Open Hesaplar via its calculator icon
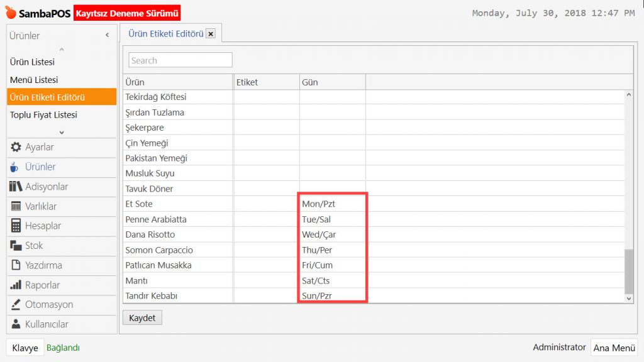Viewport: 644px width, 362px height. [16, 226]
